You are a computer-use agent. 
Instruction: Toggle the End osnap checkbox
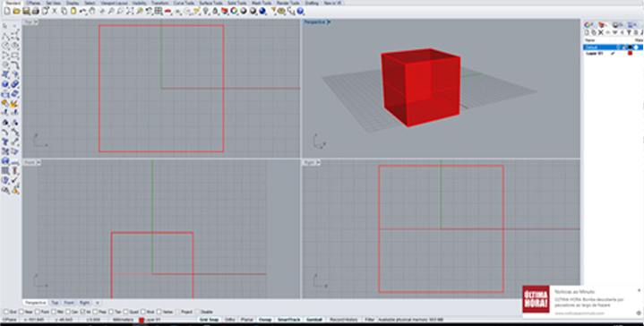6,312
